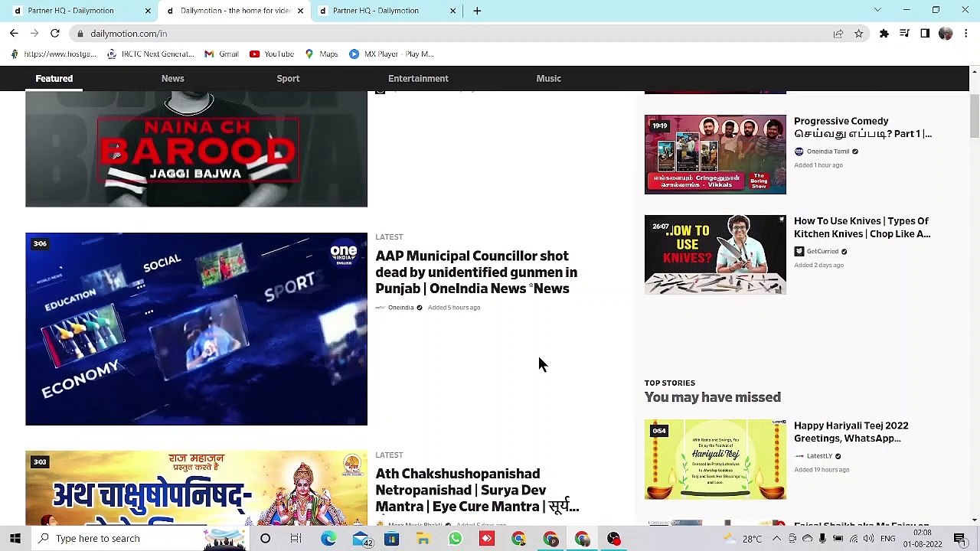Select the Featured category tab

tap(54, 78)
